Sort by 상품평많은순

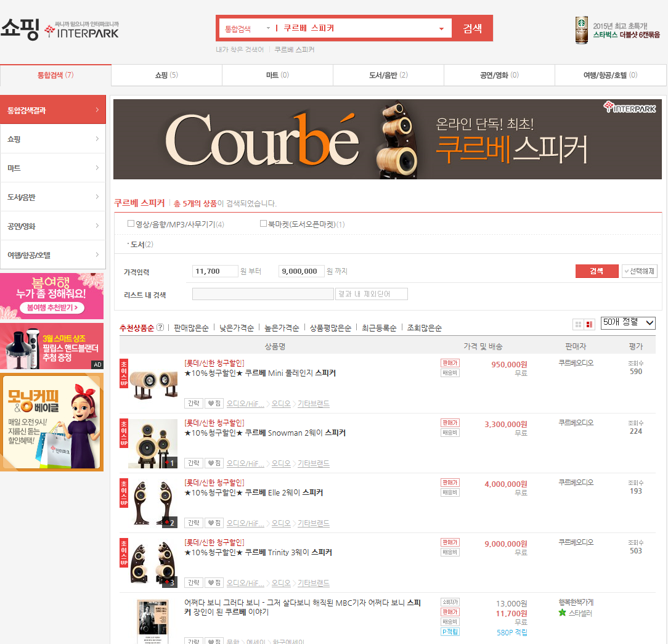[330, 328]
